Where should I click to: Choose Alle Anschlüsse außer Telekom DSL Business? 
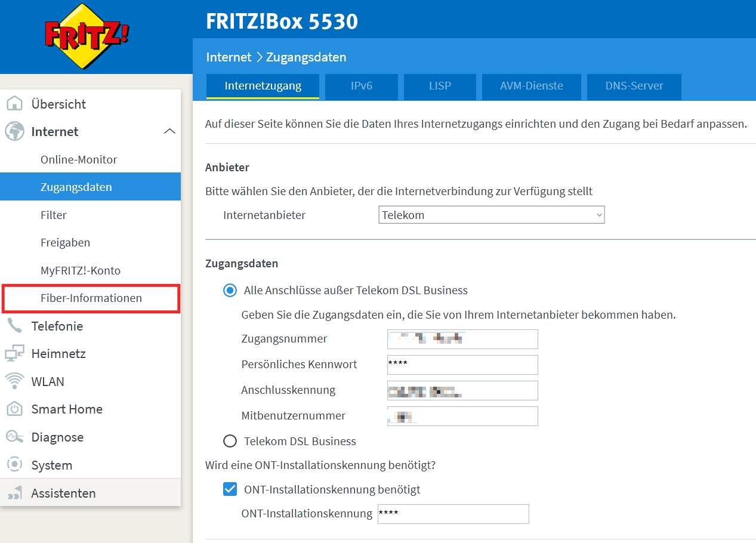230,290
